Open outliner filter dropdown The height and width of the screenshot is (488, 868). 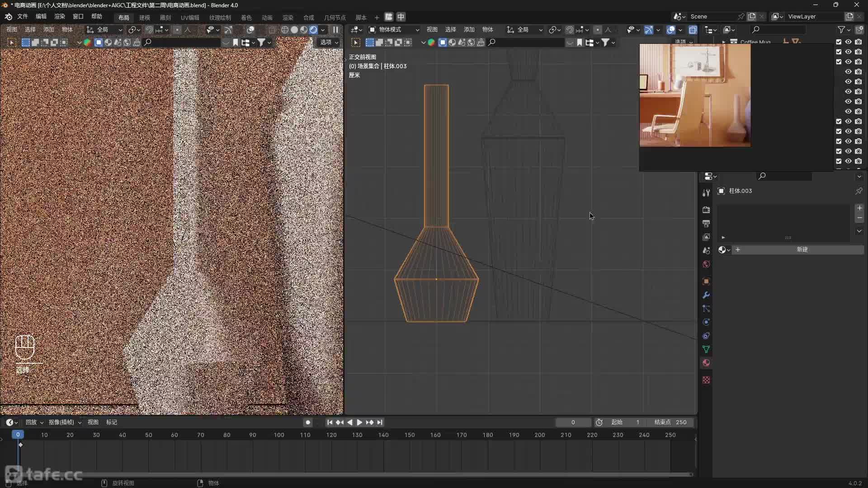(x=844, y=30)
